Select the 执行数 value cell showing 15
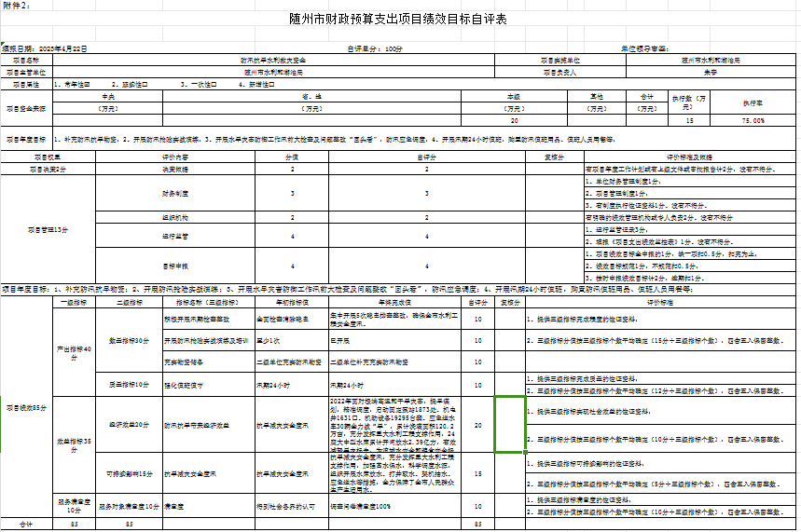This screenshot has width=801, height=532. pos(688,121)
